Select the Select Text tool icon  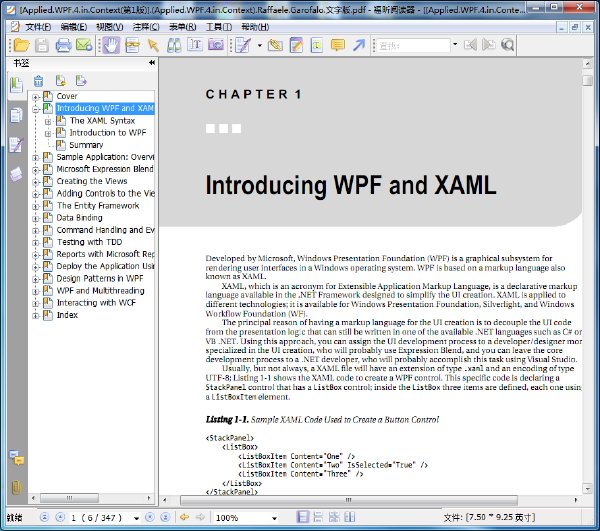[x=132, y=45]
